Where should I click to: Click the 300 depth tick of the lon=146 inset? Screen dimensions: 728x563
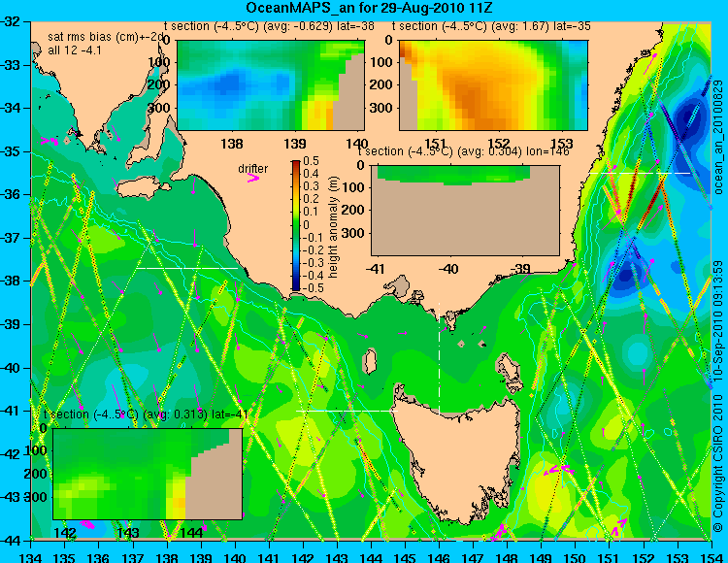click(x=353, y=233)
